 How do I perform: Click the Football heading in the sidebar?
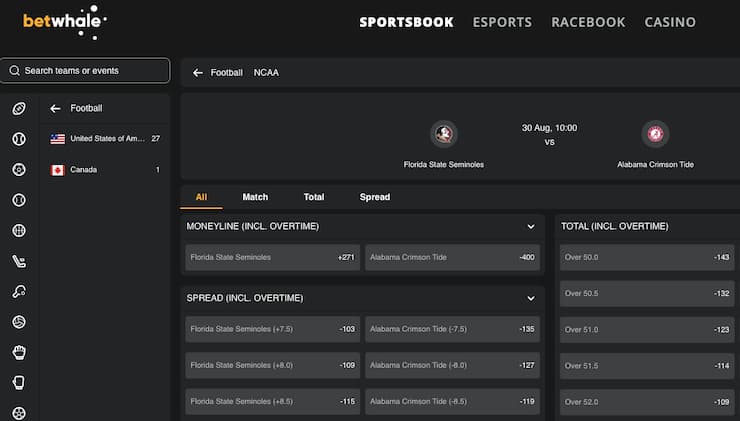pos(86,109)
